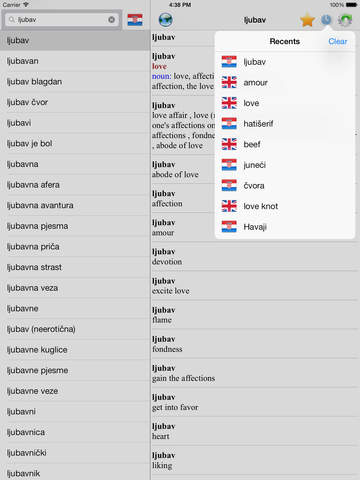Tap the Croatian flag language switcher
This screenshot has width=360, height=480.
[x=135, y=20]
